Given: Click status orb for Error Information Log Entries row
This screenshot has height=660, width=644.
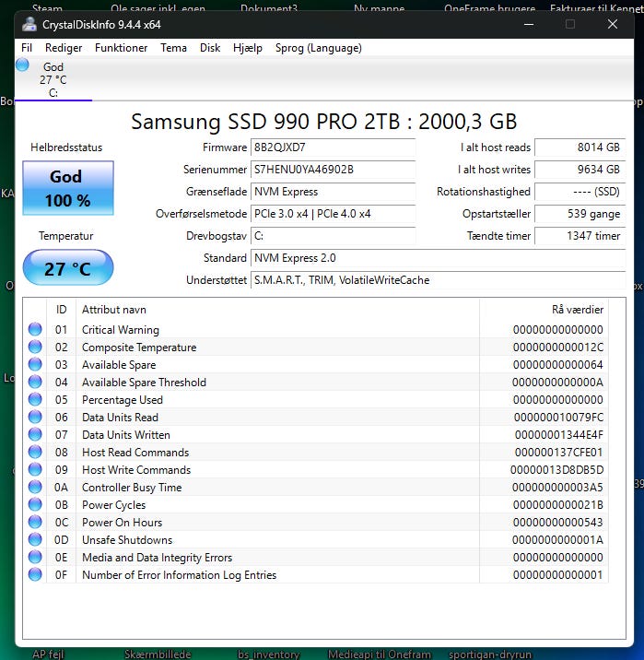Looking at the screenshot, I should click(35, 574).
